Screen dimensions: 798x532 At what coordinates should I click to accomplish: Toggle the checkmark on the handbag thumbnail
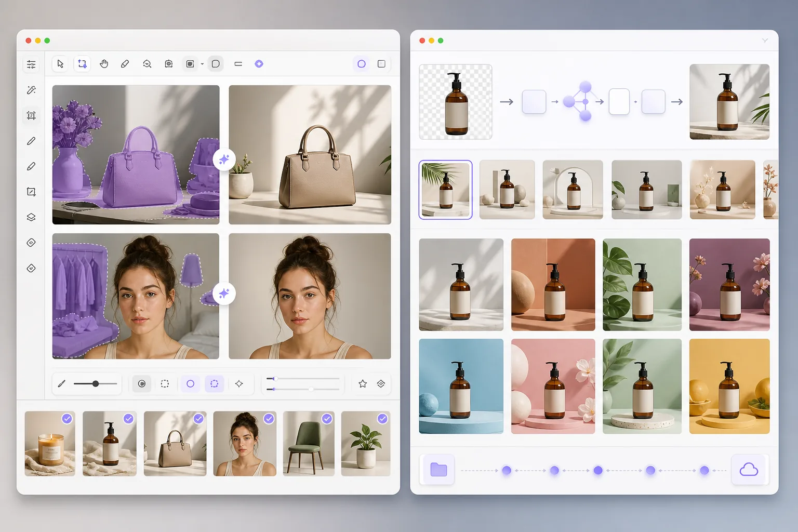coord(198,419)
